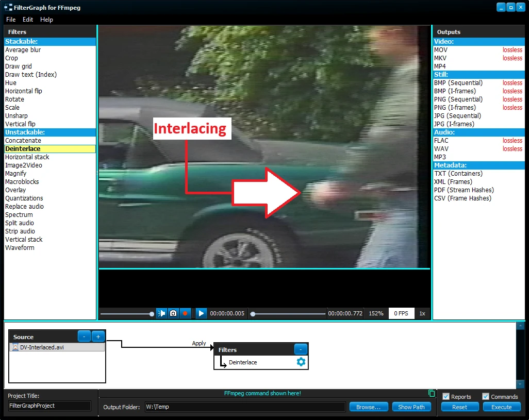Select the Waveform filter

coord(50,248)
